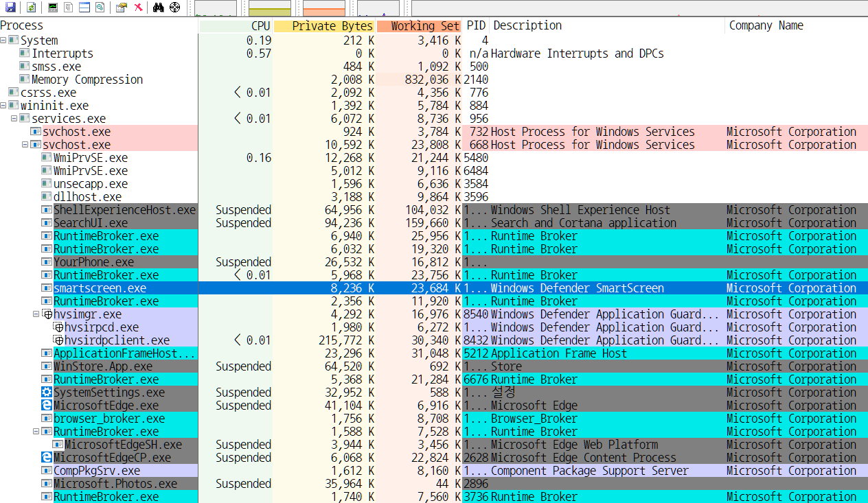Click 'Search and Cortana application' description
Image resolution: width=868 pixels, height=503 pixels.
tap(583, 223)
